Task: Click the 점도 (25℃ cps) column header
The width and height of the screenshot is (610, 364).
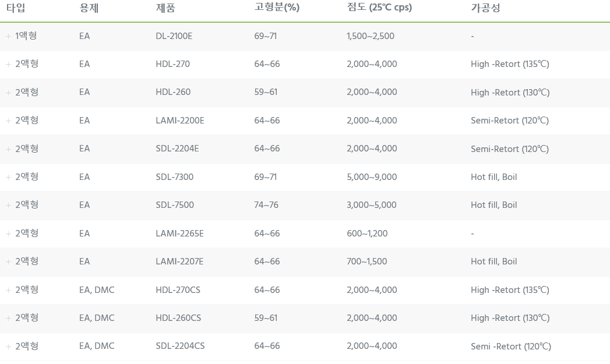Action: [379, 8]
